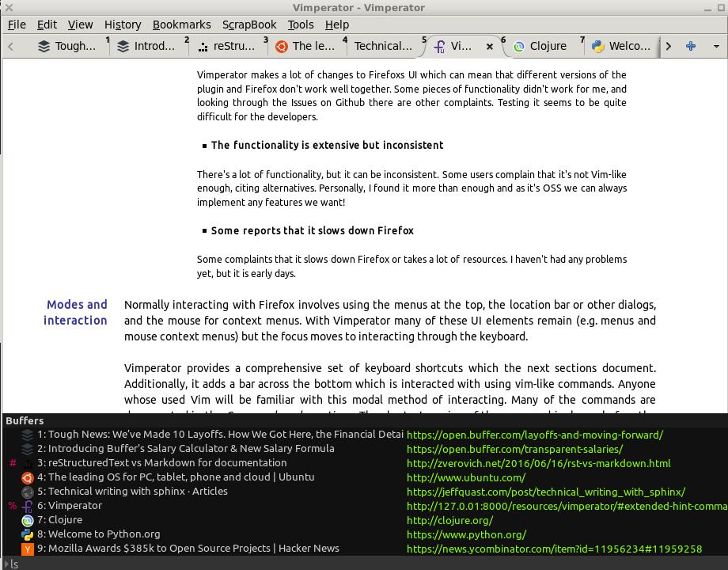The image size is (728, 570).
Task: Switch to the Technical... tab
Action: (385, 46)
